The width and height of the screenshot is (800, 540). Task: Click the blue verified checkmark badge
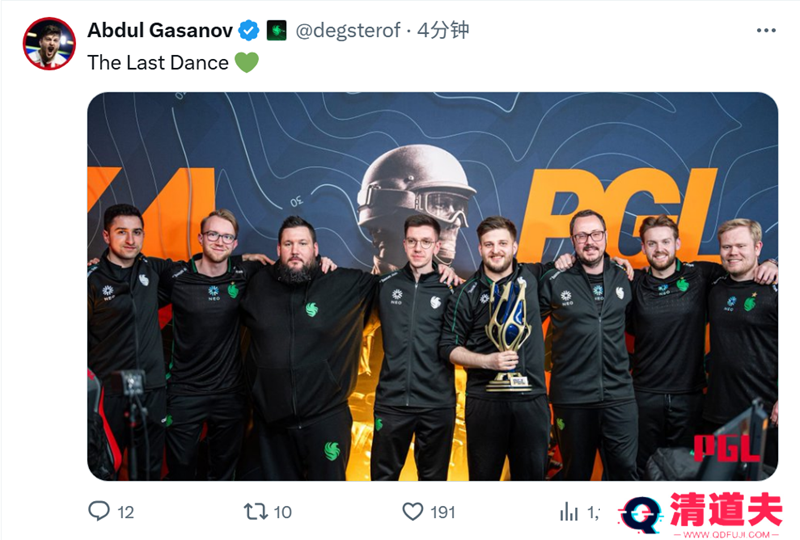click(249, 31)
